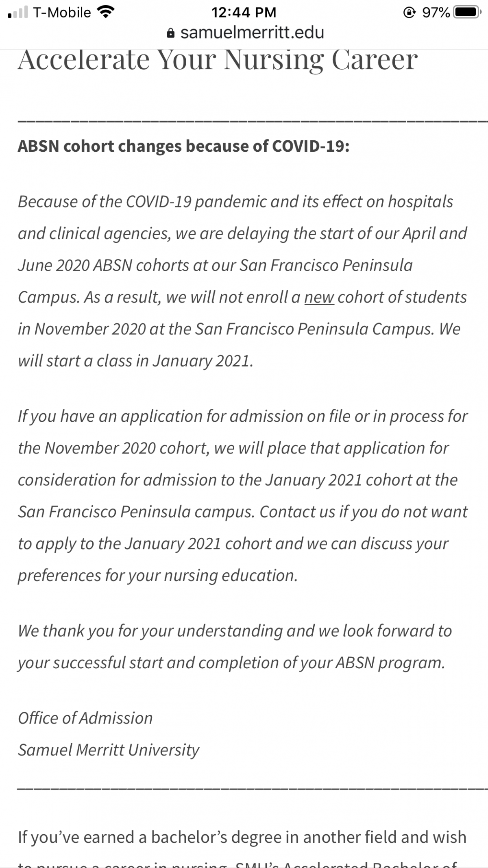This screenshot has height=868, width=488.
Task: Tap the cellular signal strength icon
Action: 18,12
